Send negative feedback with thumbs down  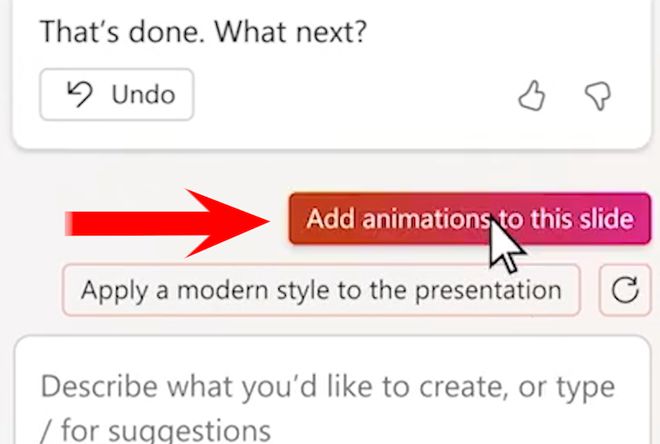click(597, 96)
